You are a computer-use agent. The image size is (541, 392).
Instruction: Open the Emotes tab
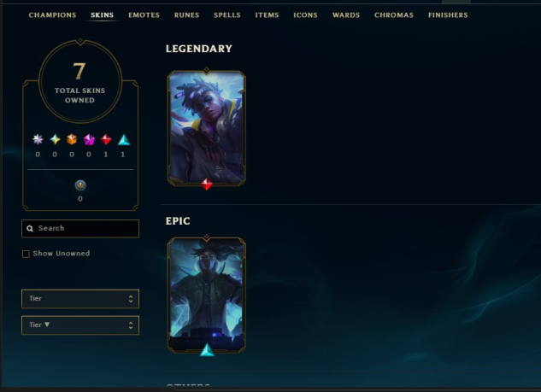tap(144, 15)
